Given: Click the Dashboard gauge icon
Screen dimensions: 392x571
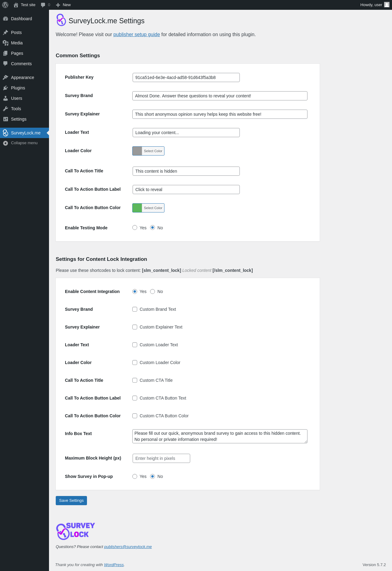Looking at the screenshot, I should [x=6, y=19].
